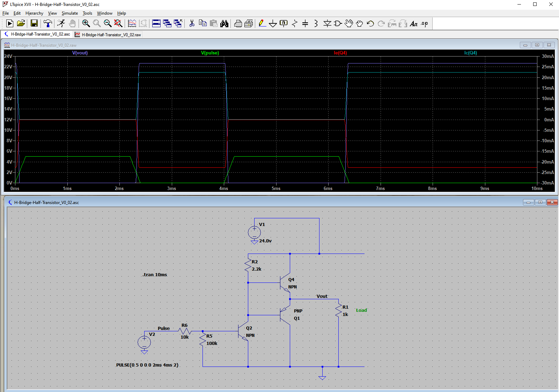
Task: Click the red Ie(Q4) trace label
Action: (340, 53)
